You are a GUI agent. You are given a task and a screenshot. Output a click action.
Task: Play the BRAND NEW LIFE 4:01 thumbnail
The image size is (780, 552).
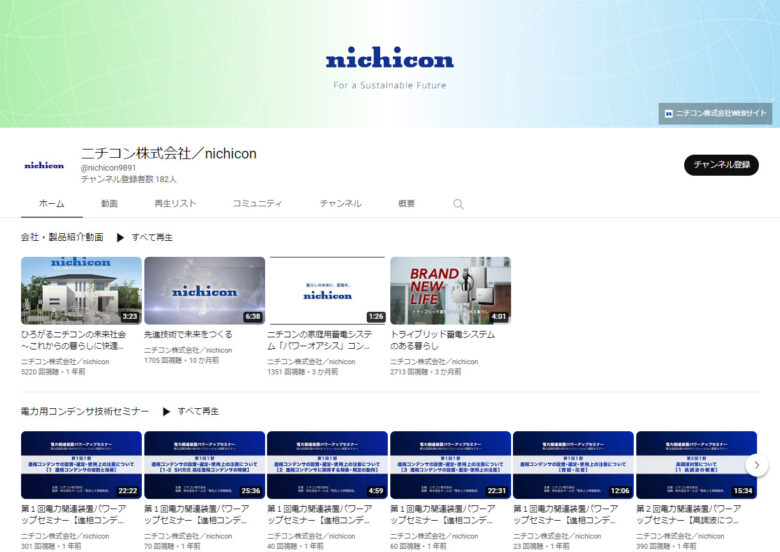[450, 290]
